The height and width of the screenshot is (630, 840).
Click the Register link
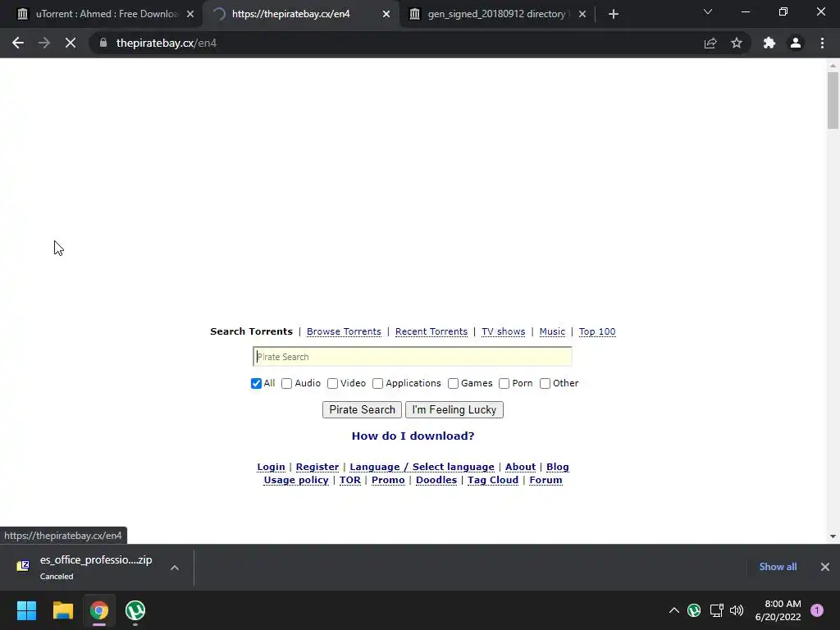[317, 467]
